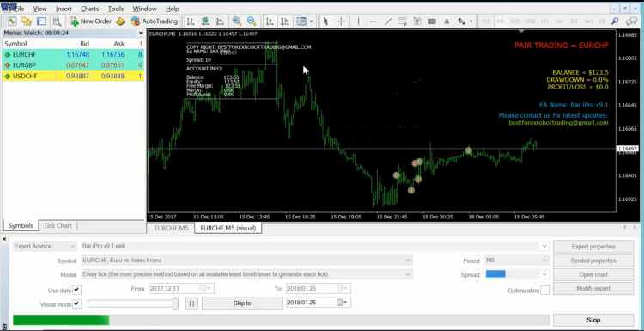Click the Expert properties button
The width and height of the screenshot is (644, 331).
click(593, 247)
